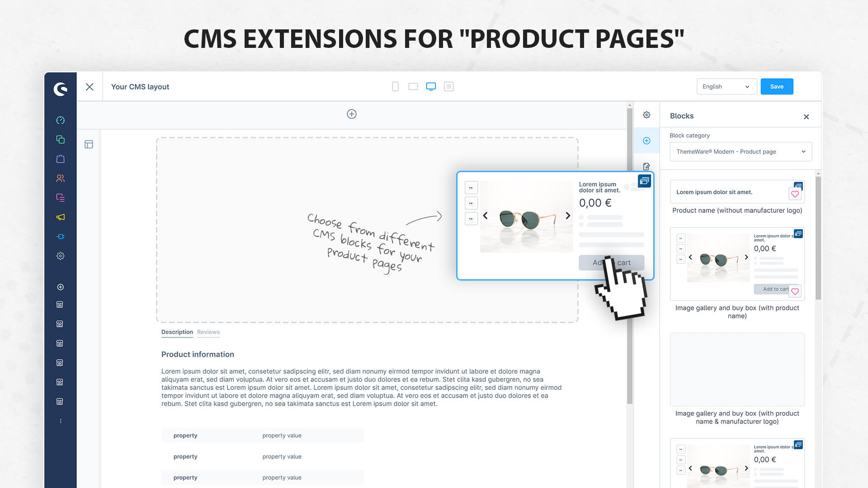Click the Save button

point(776,86)
